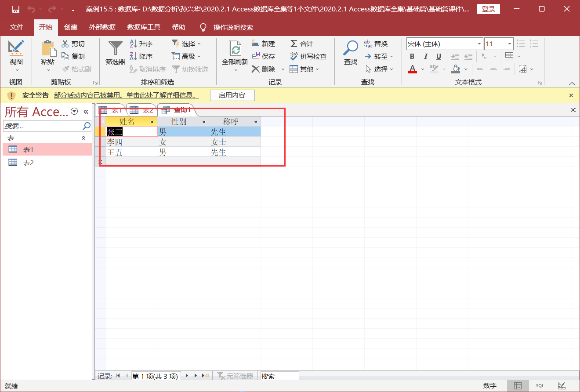The image size is (580, 392).
Task: Switch to the 表2 document tab
Action: tap(141, 110)
